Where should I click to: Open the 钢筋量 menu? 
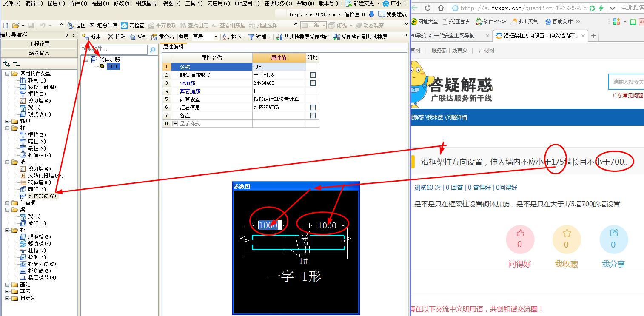click(x=147, y=3)
